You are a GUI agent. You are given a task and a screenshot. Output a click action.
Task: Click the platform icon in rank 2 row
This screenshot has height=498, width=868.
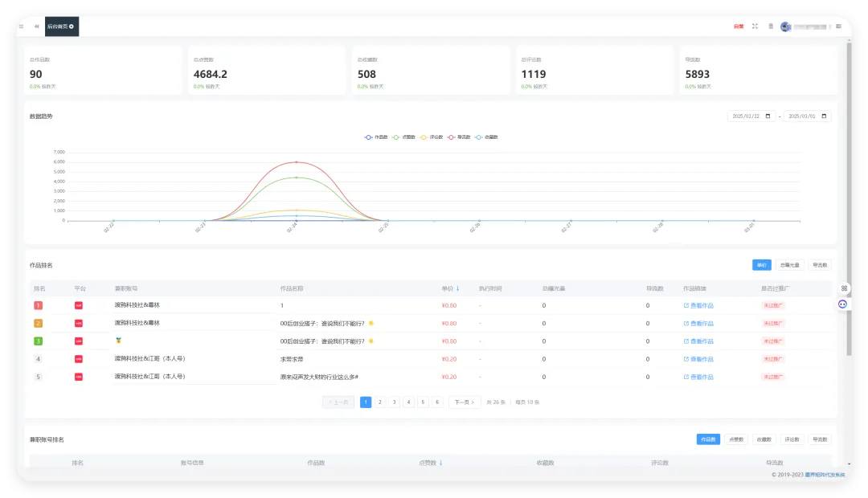pyautogui.click(x=79, y=323)
